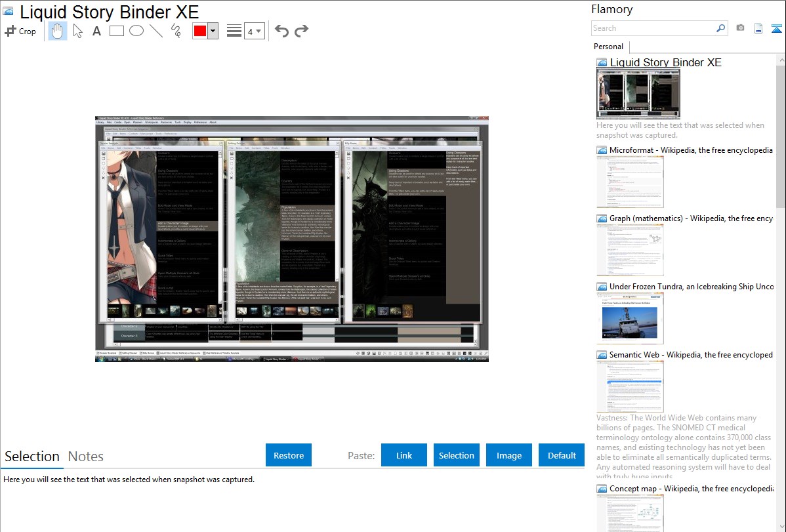786x532 pixels.
Task: Click the 'Paste:' label
Action: click(362, 455)
